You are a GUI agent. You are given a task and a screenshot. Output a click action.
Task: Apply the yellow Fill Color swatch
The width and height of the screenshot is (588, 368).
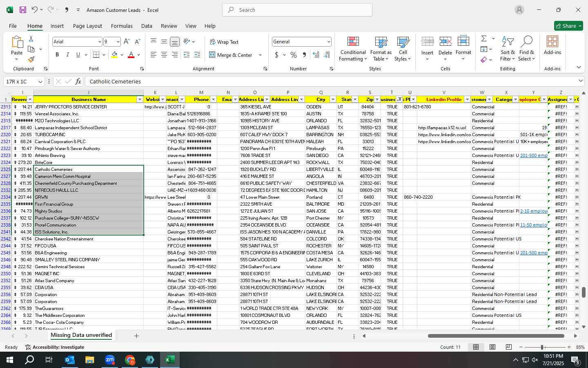[x=114, y=55]
